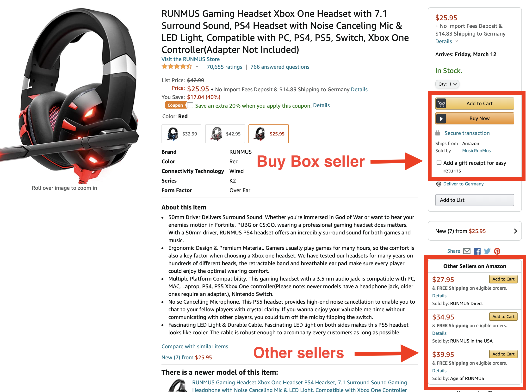Enable the gift receipt checkbox
The width and height of the screenshot is (532, 392).
[439, 163]
